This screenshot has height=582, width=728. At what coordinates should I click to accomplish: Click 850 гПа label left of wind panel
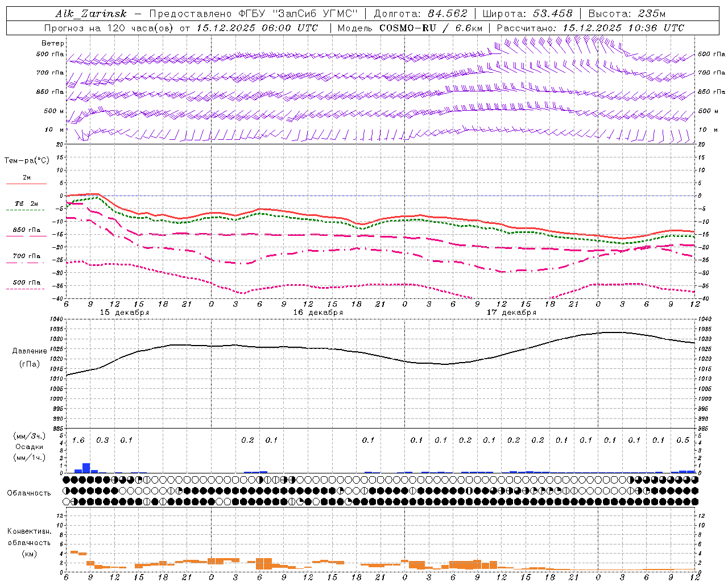click(x=50, y=92)
